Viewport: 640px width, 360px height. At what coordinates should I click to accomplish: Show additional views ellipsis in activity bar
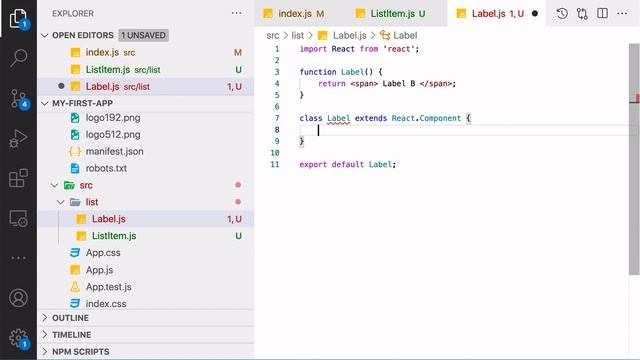click(18, 258)
